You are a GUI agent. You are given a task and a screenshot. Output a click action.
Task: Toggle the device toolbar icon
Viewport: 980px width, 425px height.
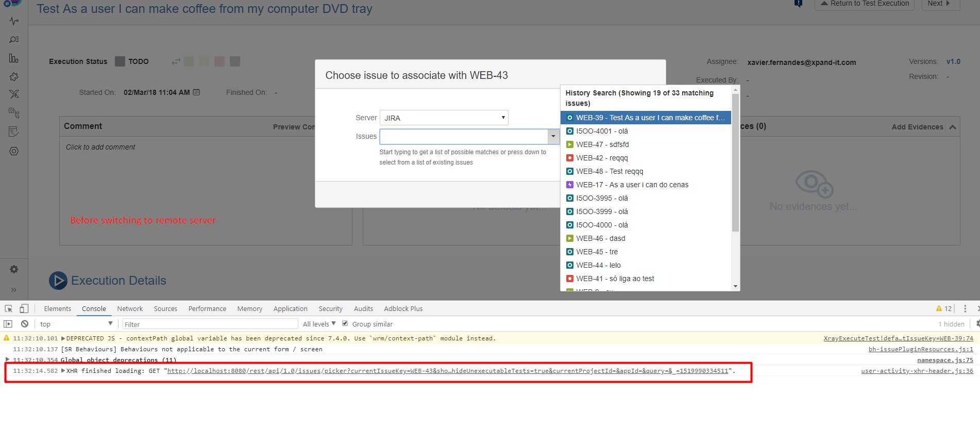pos(24,308)
